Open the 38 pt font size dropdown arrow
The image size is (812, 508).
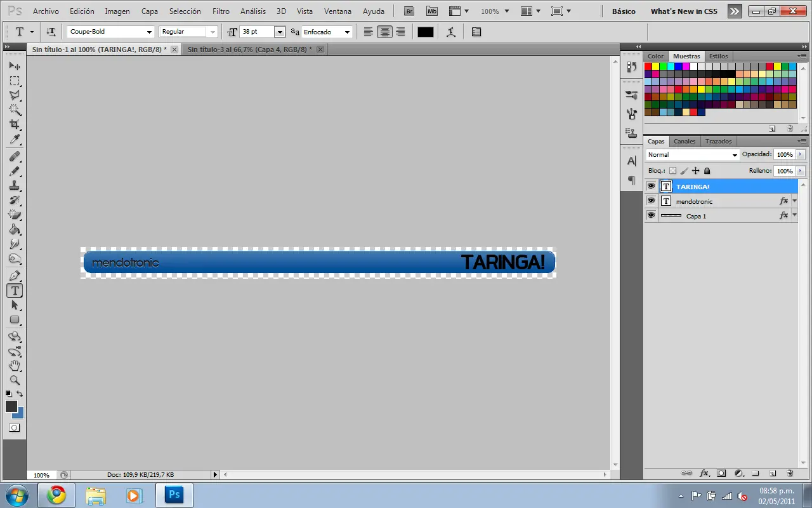(x=280, y=32)
